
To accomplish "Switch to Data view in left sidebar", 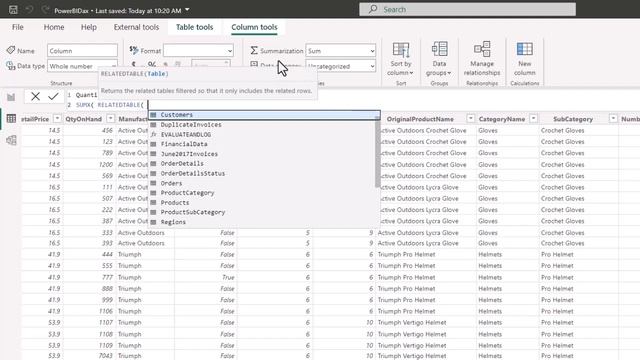I will tap(11, 118).
